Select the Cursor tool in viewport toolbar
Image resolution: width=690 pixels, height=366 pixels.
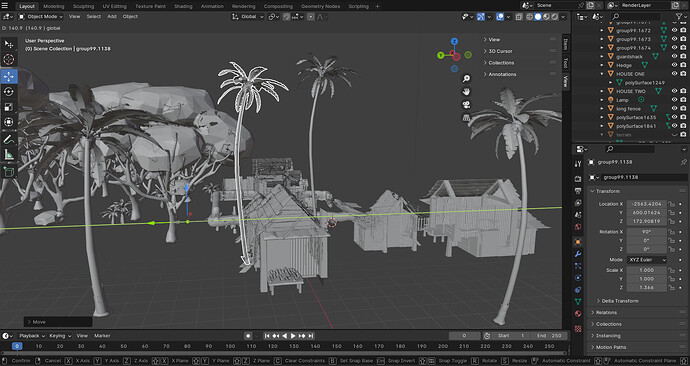point(9,59)
